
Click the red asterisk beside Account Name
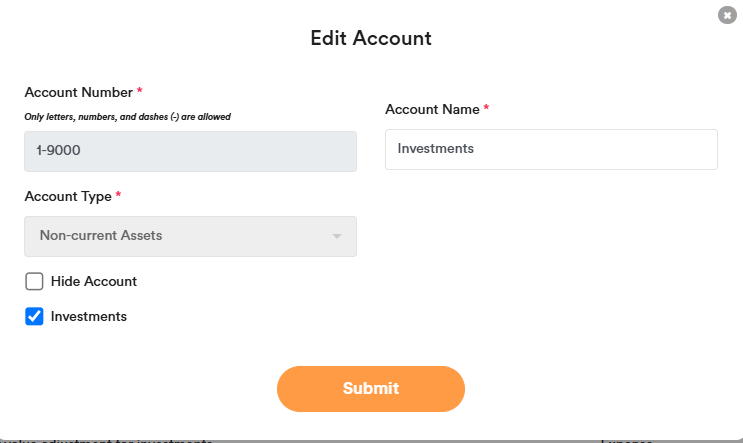(486, 107)
